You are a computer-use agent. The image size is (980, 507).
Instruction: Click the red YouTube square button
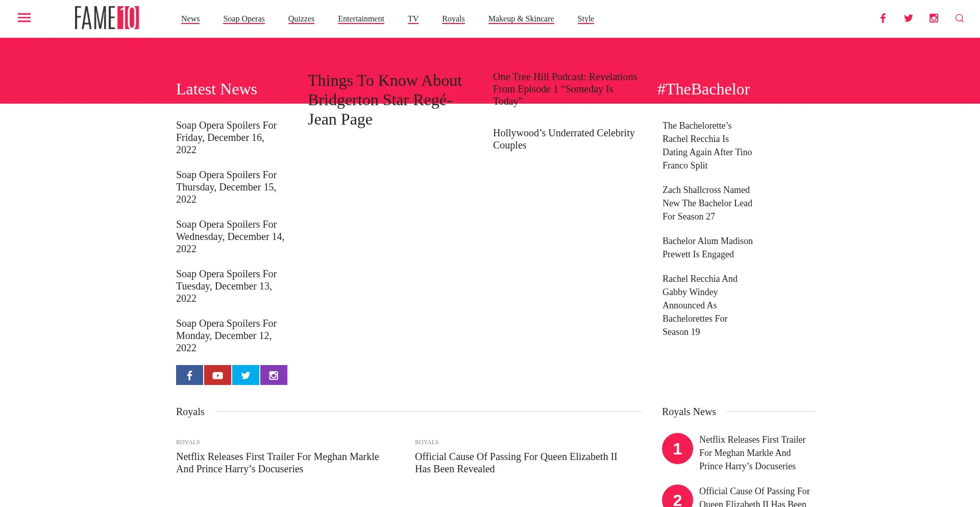pos(217,375)
